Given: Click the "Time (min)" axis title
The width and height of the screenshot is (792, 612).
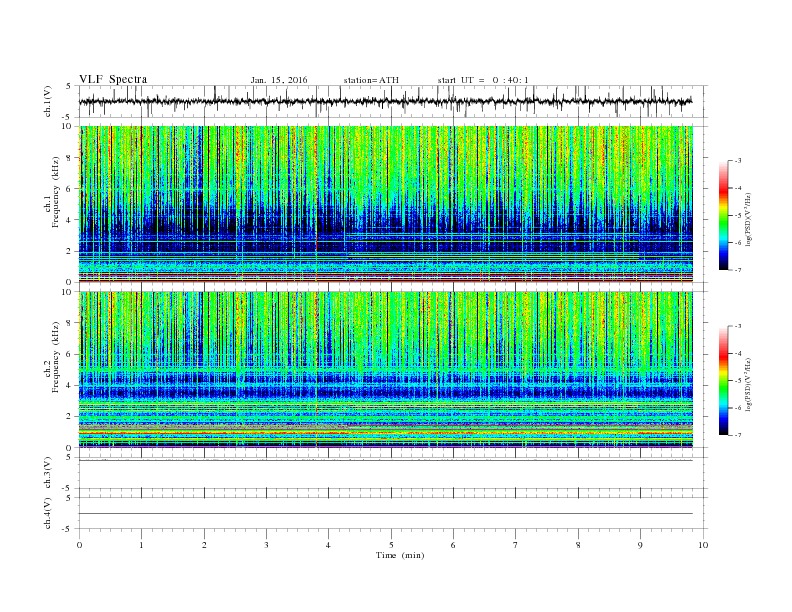Looking at the screenshot, I should click(x=400, y=555).
